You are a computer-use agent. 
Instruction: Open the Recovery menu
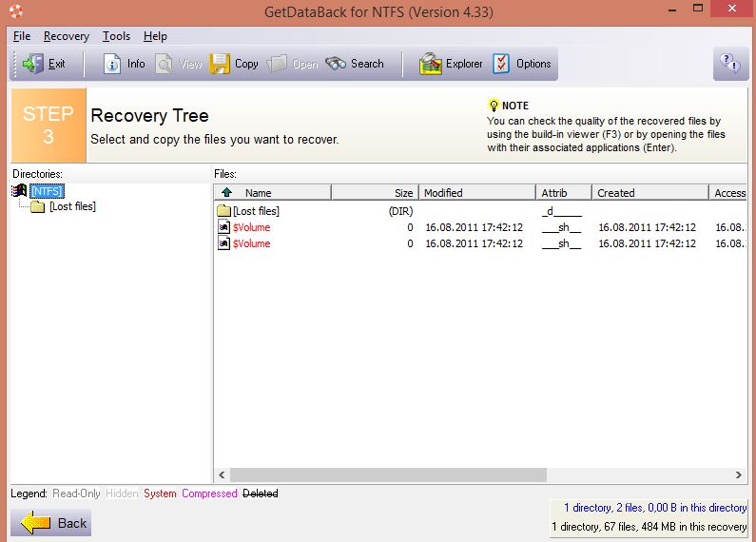67,36
